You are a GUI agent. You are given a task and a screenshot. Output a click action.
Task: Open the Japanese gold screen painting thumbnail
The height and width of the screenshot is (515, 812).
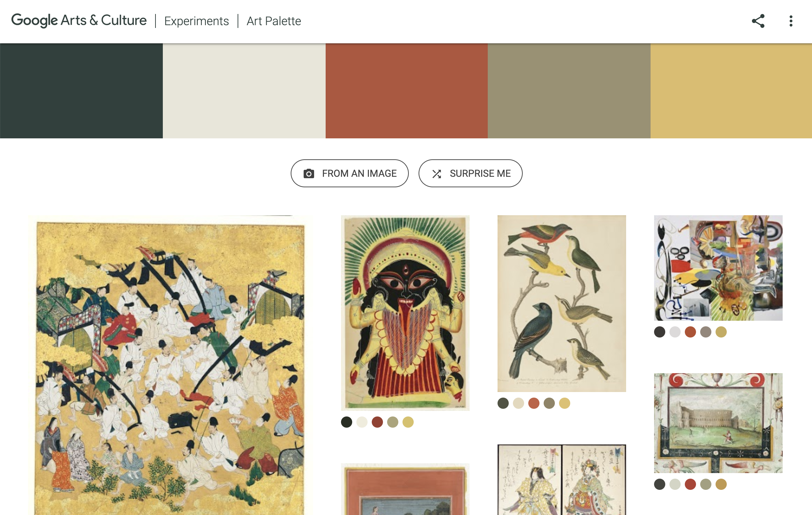coord(170,363)
